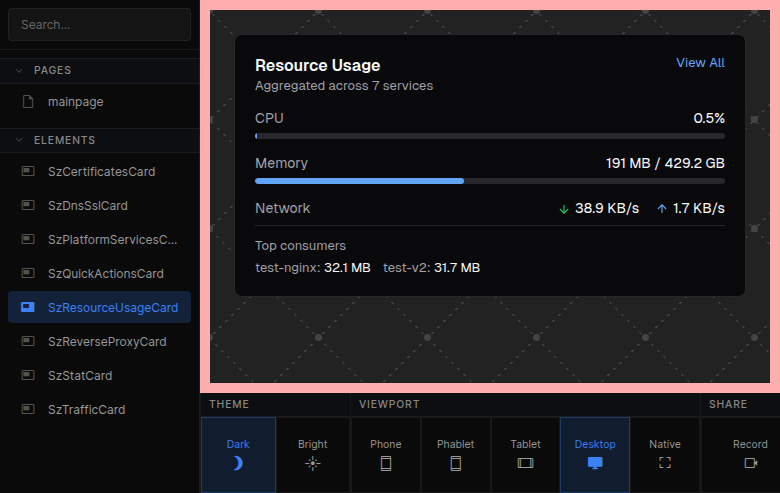Select the Phablet viewport icon
The image size is (780, 493).
tap(455, 463)
